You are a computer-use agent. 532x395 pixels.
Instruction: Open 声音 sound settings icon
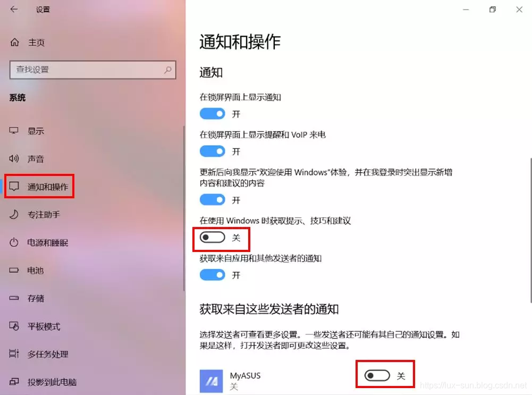[14, 158]
